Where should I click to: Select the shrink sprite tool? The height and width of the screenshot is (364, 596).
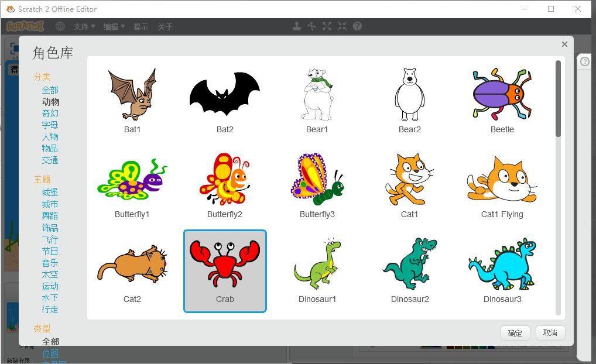click(342, 26)
